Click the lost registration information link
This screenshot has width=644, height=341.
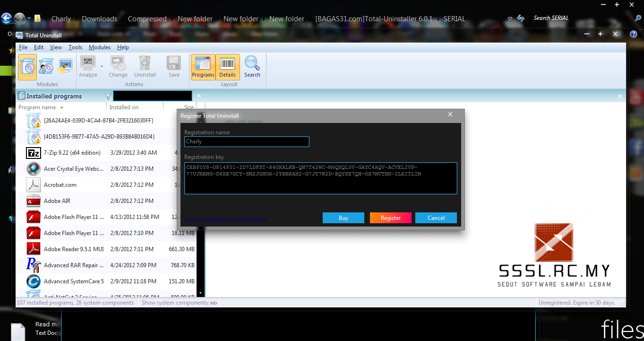(x=226, y=219)
